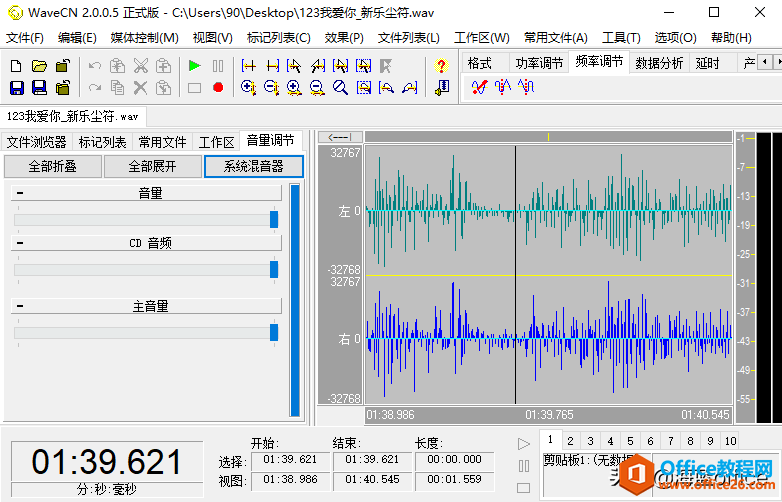
Task: Open help with the yellow question mark icon
Action: click(x=441, y=66)
